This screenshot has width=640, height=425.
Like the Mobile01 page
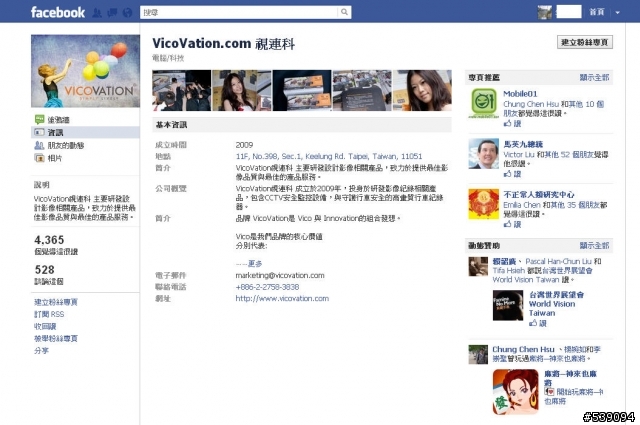click(513, 123)
